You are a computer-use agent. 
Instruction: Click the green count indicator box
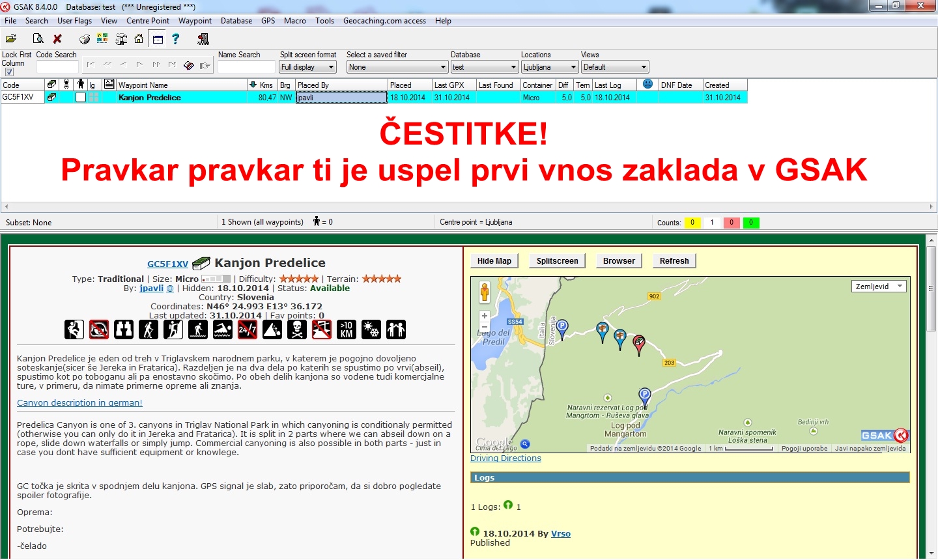coord(751,223)
